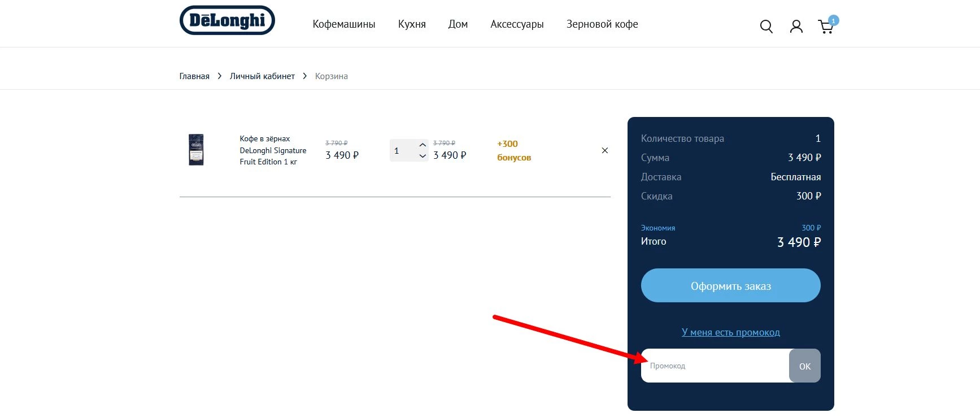Screen dimensions: 980x417
Task: Focus the Промокод input field
Action: point(715,366)
